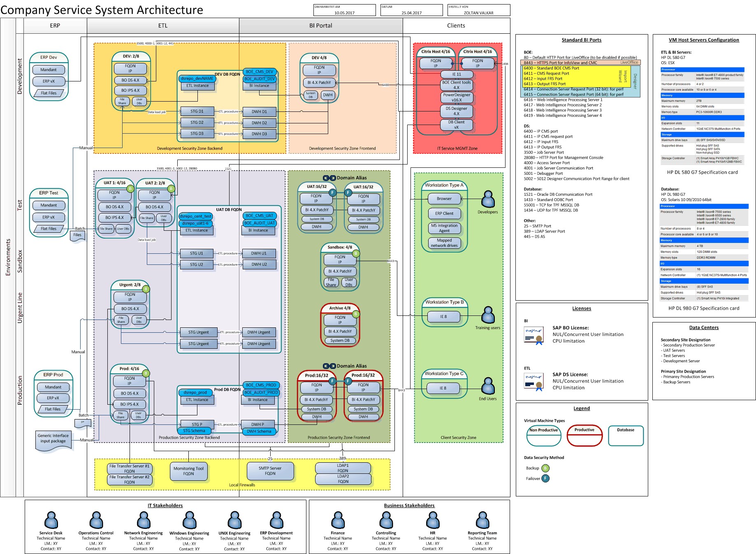Select the BOE_CMS_DEV database label
756x554 pixels.
coord(260,72)
